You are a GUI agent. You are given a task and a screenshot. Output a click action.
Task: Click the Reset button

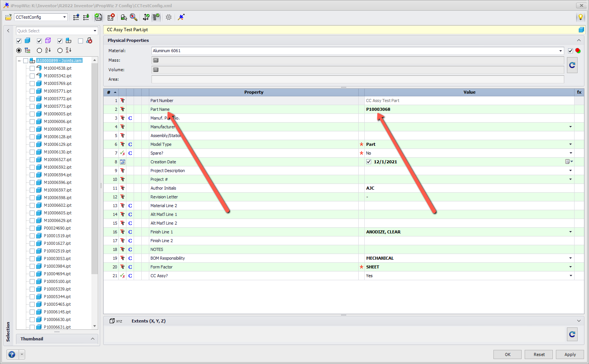pyautogui.click(x=538, y=354)
